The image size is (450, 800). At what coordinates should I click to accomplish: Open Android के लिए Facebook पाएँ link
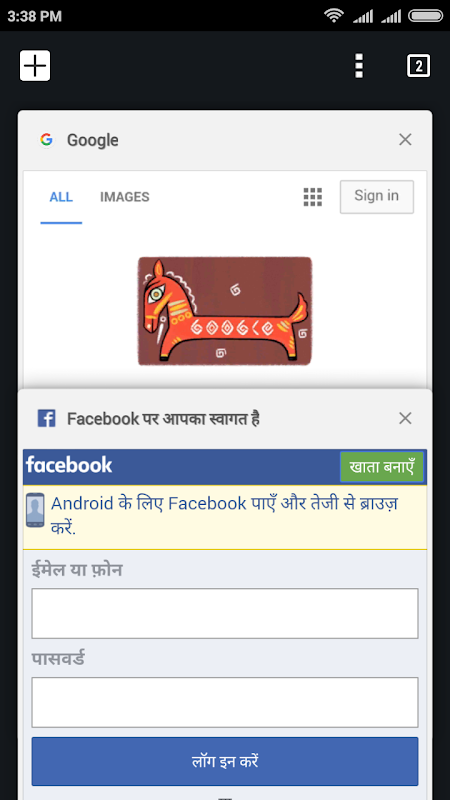[x=224, y=516]
